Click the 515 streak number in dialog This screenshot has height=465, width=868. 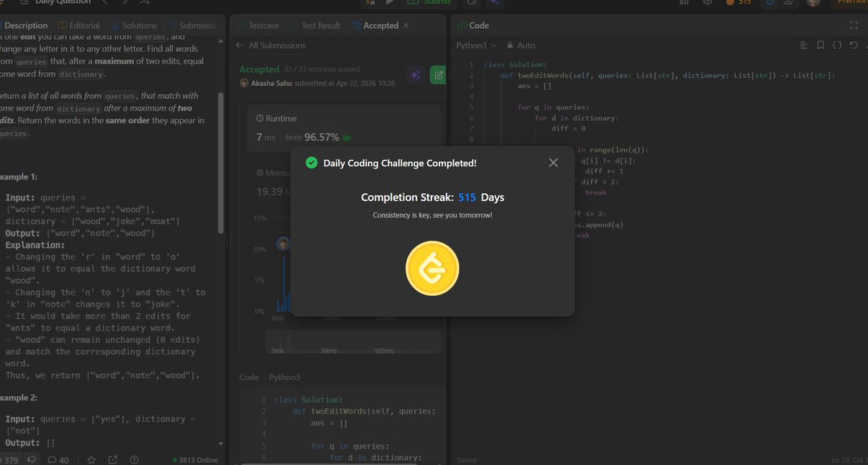pyautogui.click(x=467, y=197)
